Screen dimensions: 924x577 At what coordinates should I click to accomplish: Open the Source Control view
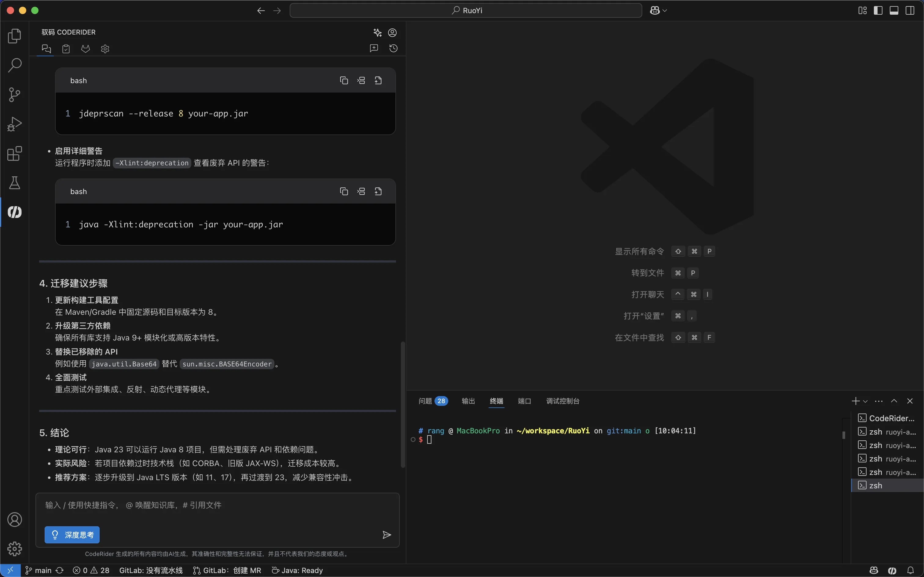14,95
